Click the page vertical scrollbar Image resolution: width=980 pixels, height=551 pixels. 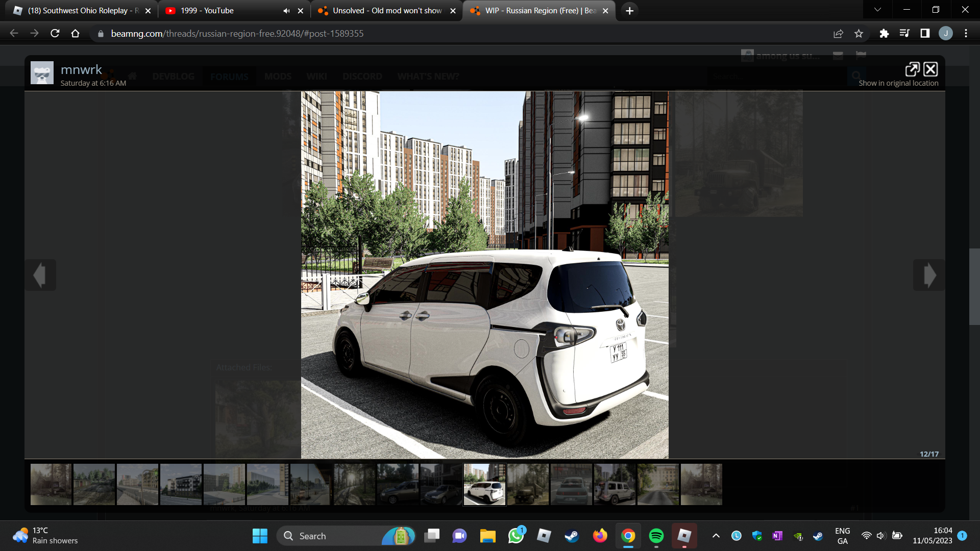tap(974, 286)
